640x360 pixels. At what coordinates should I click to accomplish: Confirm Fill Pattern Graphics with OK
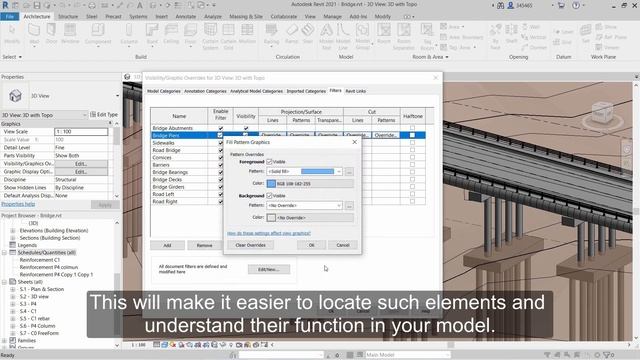[x=311, y=245]
